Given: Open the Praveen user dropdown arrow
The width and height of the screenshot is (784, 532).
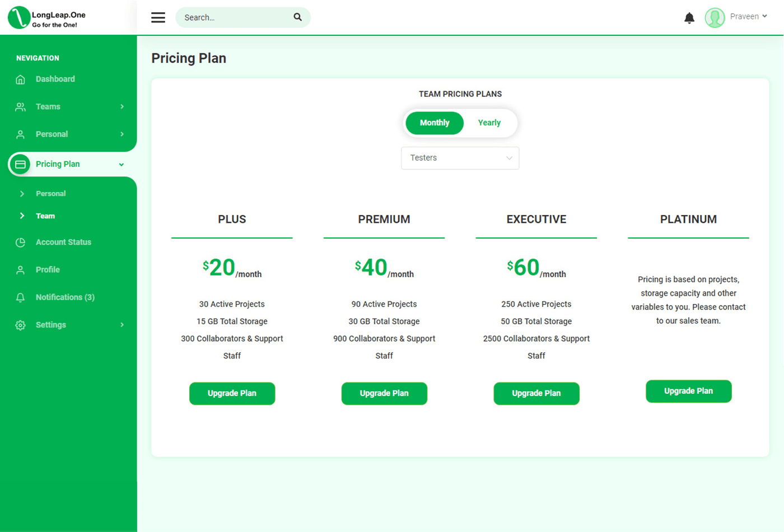Looking at the screenshot, I should 764,16.
